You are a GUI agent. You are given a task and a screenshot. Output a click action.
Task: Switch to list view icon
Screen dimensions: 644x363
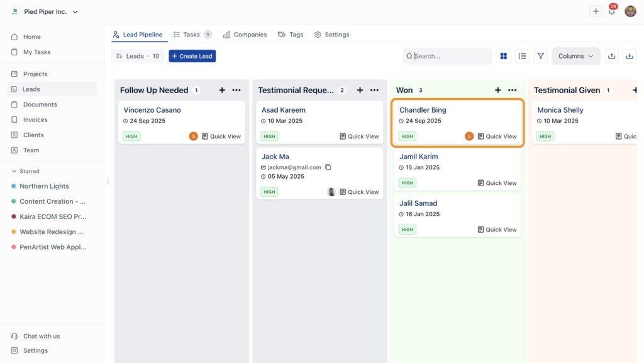click(x=522, y=56)
